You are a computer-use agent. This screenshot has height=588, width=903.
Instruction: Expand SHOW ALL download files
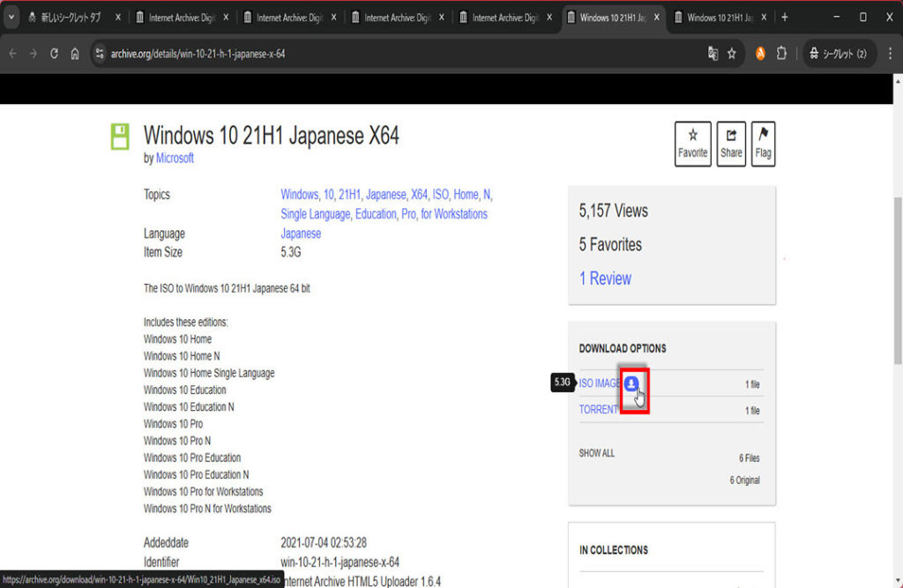(x=597, y=453)
